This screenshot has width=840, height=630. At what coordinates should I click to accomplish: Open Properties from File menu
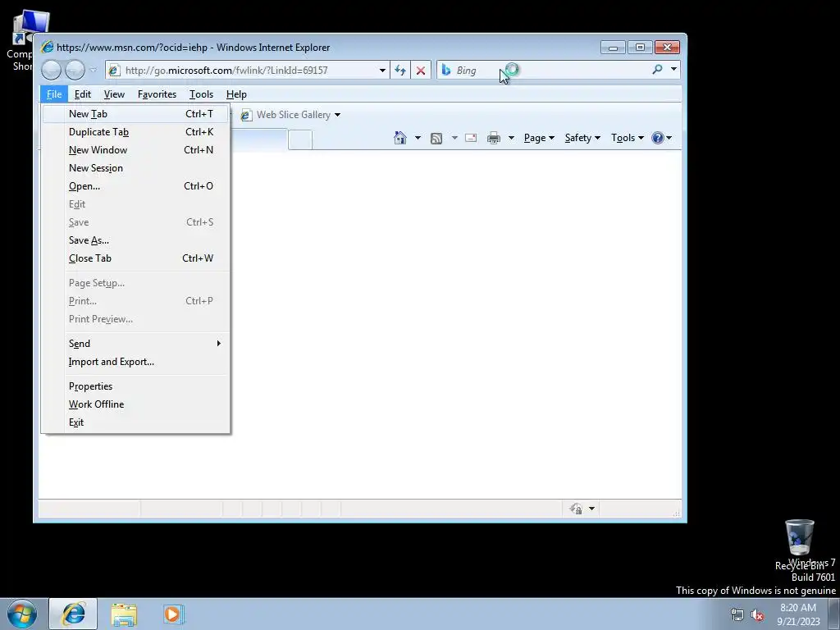pyautogui.click(x=135, y=386)
